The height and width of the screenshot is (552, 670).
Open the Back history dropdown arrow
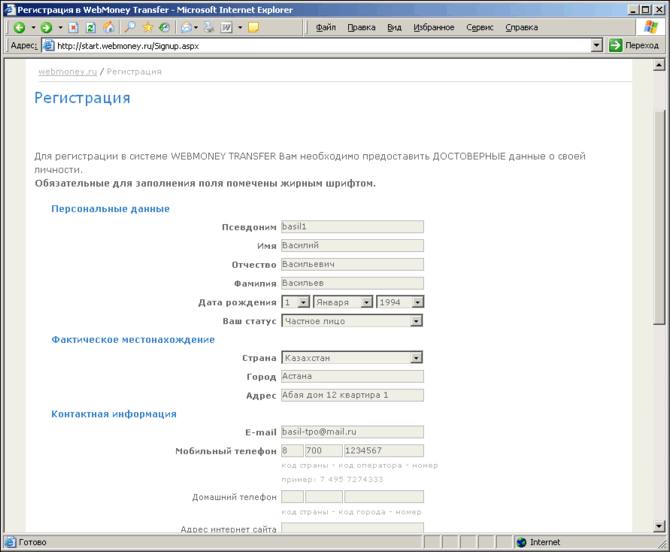point(33,28)
